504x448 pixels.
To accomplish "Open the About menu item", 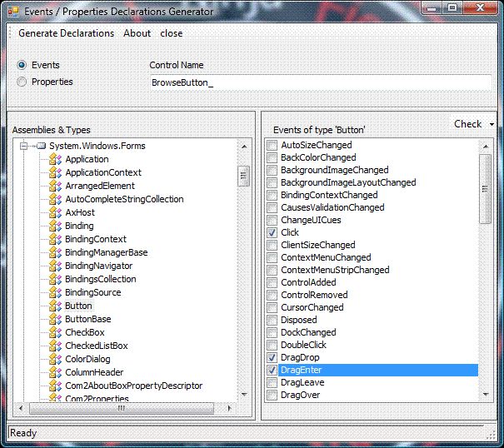I will coord(137,33).
